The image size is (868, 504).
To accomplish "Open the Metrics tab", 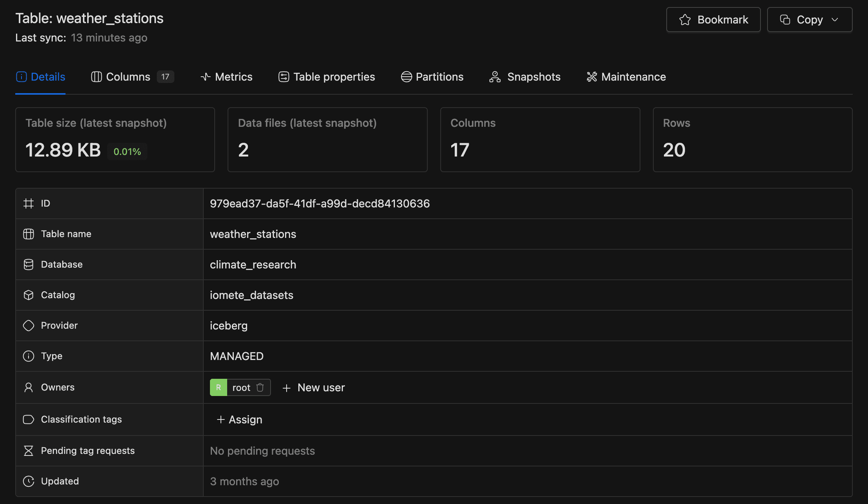I will pos(233,77).
